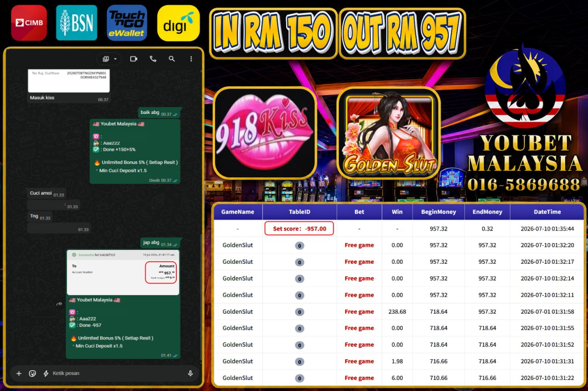Click the BeginMoney column header
This screenshot has width=588, height=391.
coord(439,212)
